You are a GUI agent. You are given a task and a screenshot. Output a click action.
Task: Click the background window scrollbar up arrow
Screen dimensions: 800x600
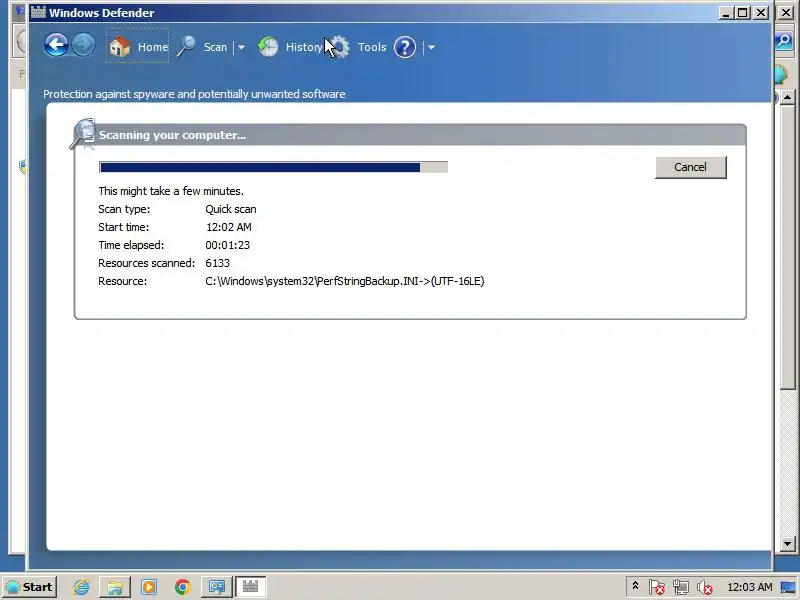(787, 96)
